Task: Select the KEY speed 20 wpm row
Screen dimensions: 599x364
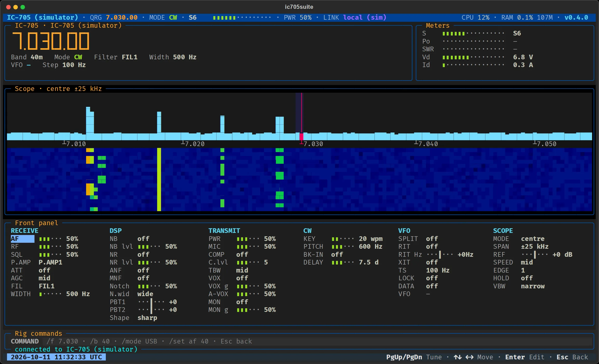Action: point(343,239)
